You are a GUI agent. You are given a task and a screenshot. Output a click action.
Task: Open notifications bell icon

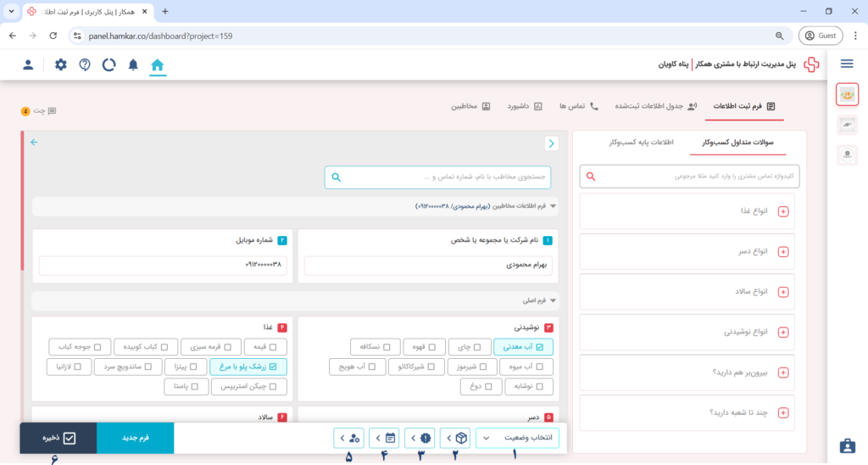pyautogui.click(x=133, y=64)
